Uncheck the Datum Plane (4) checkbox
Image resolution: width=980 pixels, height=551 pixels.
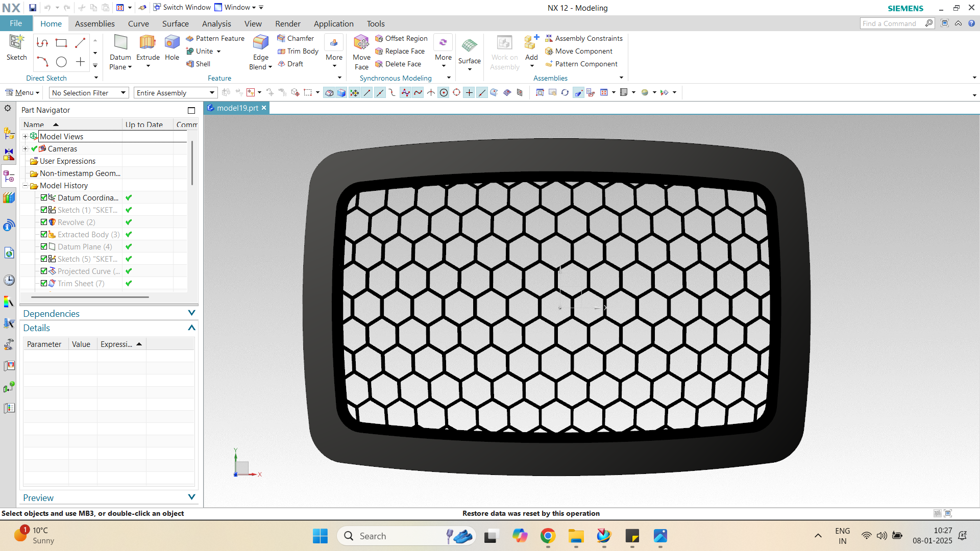point(44,247)
